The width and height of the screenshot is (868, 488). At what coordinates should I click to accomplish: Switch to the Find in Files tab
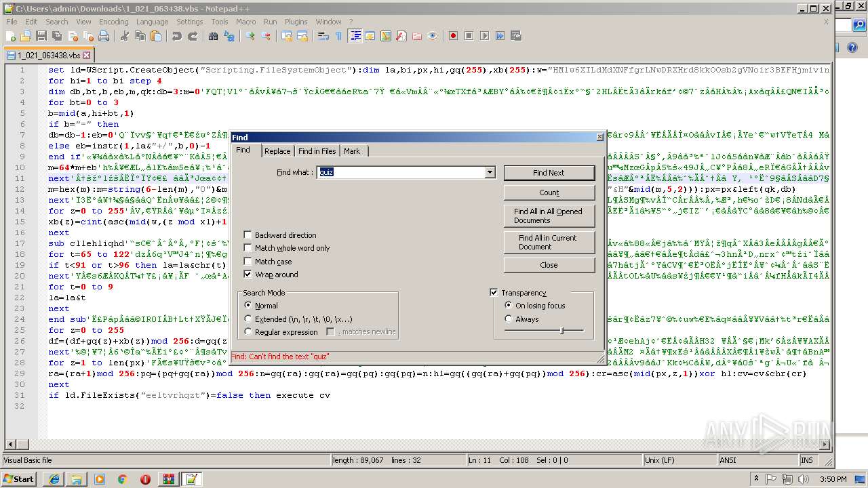click(317, 151)
